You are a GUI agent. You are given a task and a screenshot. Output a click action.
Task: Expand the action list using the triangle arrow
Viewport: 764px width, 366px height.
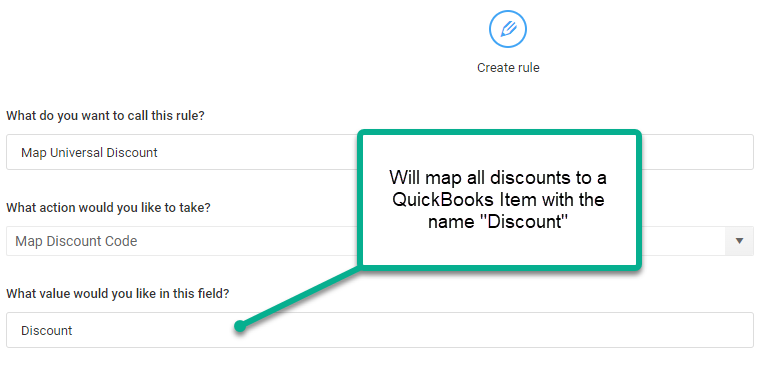point(740,241)
